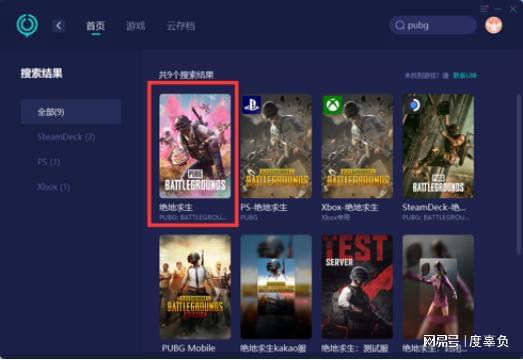Go back using the left arrow button

(59, 26)
